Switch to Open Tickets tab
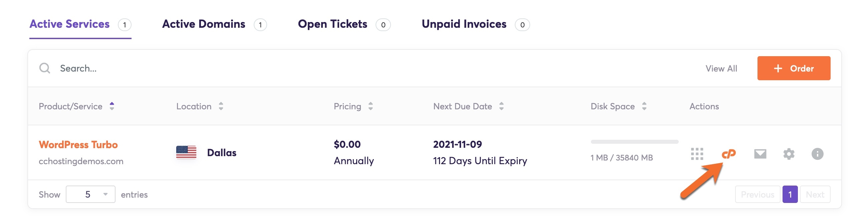Image resolution: width=868 pixels, height=220 pixels. (332, 24)
